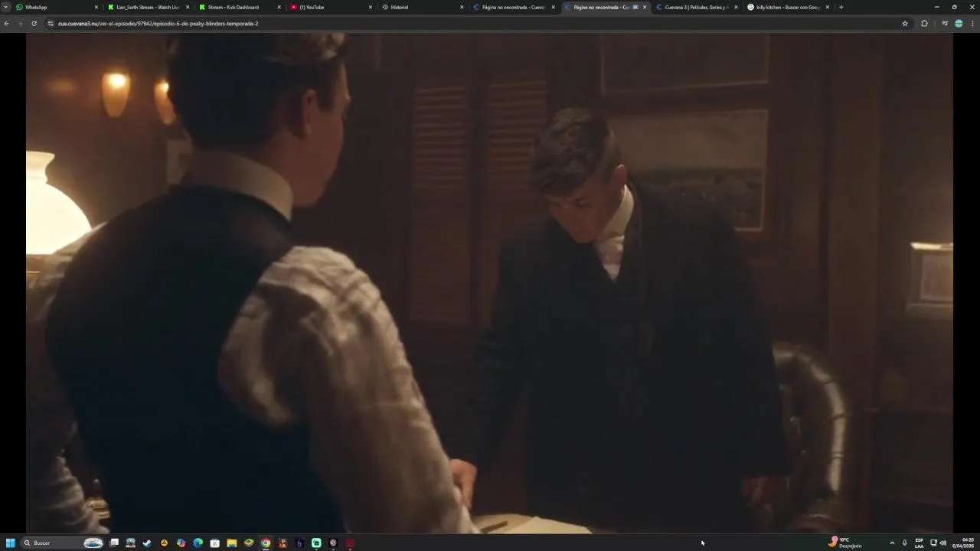
Task: Click the Peaky Blinders video player
Action: click(490, 283)
